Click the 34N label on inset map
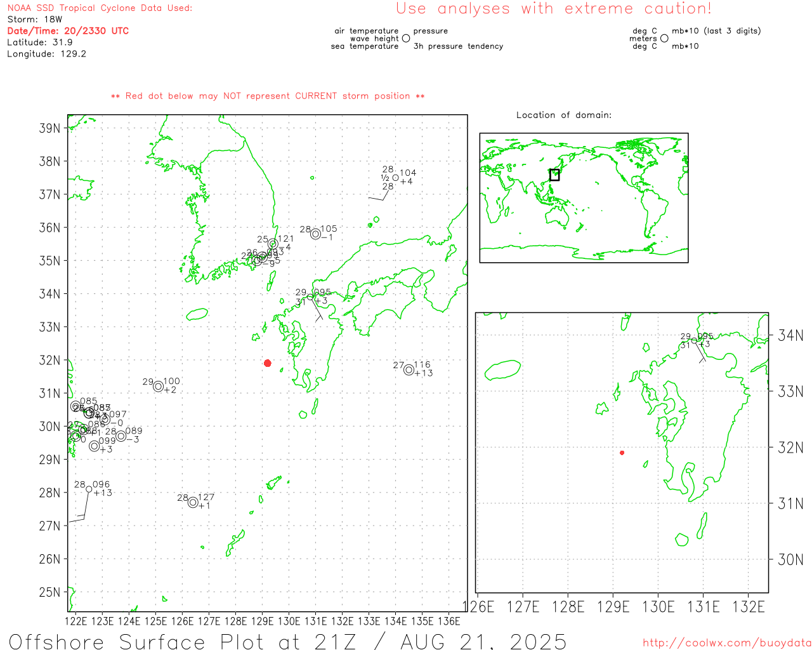This screenshot has height=650, width=812. pos(790,335)
